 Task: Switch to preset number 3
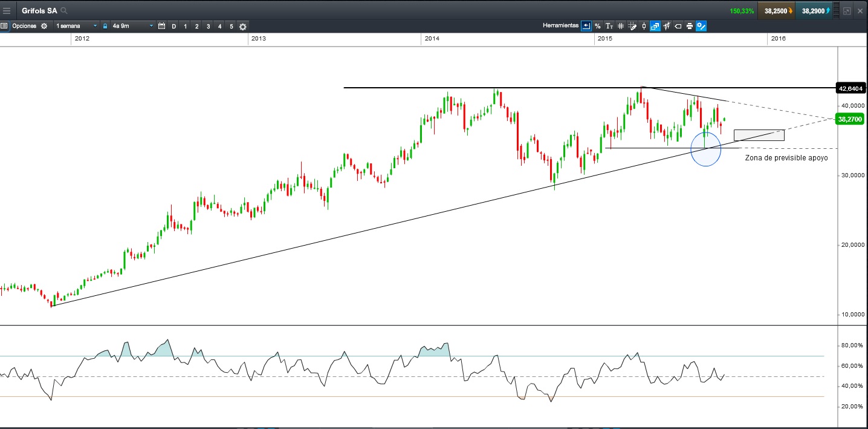click(x=208, y=26)
